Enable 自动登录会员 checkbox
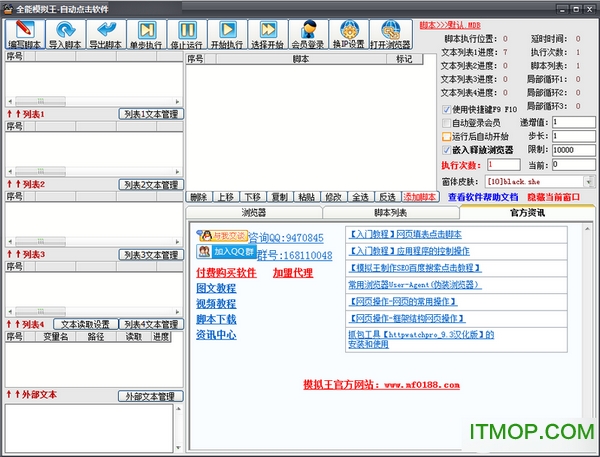The height and width of the screenshot is (457, 600). point(446,123)
